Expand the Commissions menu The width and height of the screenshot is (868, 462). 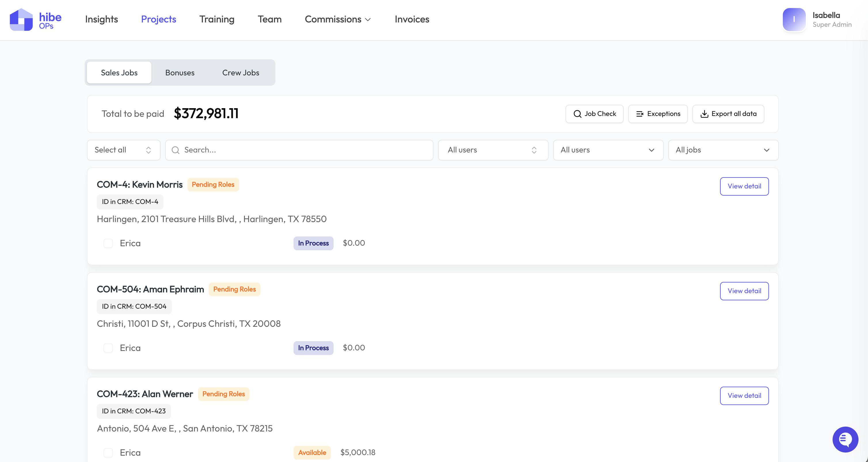[338, 20]
